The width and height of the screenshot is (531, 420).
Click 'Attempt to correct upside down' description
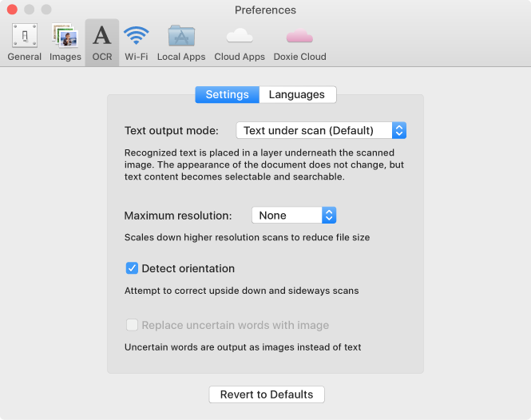click(241, 291)
